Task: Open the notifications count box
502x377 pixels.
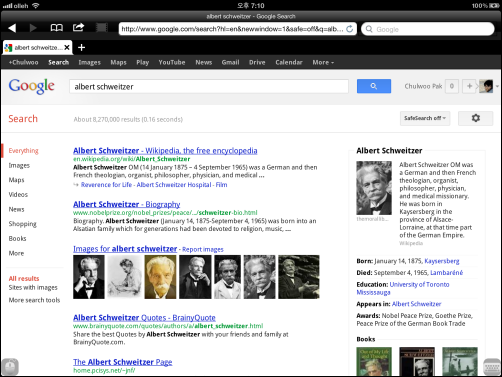Action: (x=452, y=86)
